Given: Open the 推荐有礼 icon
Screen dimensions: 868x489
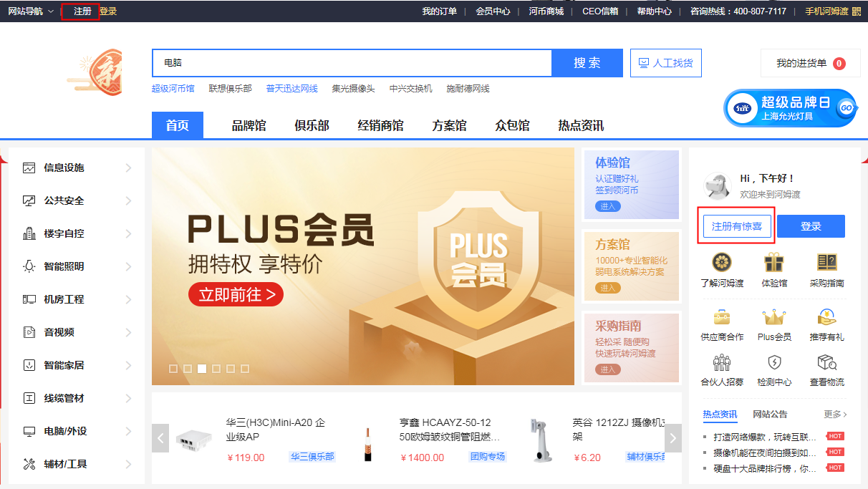Looking at the screenshot, I should [x=827, y=316].
